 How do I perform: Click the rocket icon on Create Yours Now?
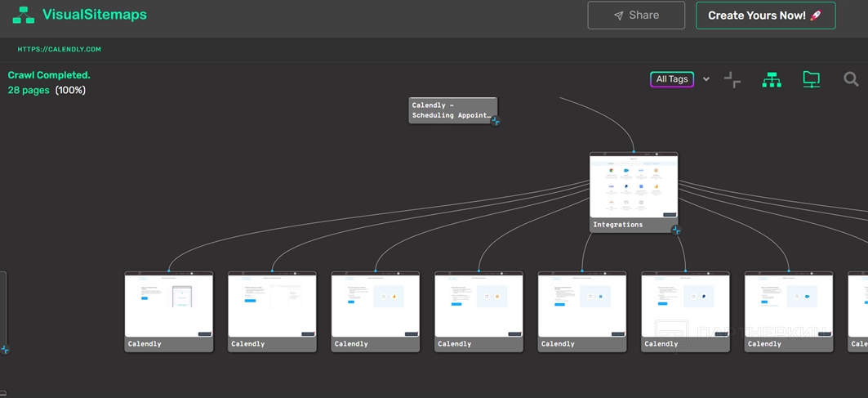[816, 16]
